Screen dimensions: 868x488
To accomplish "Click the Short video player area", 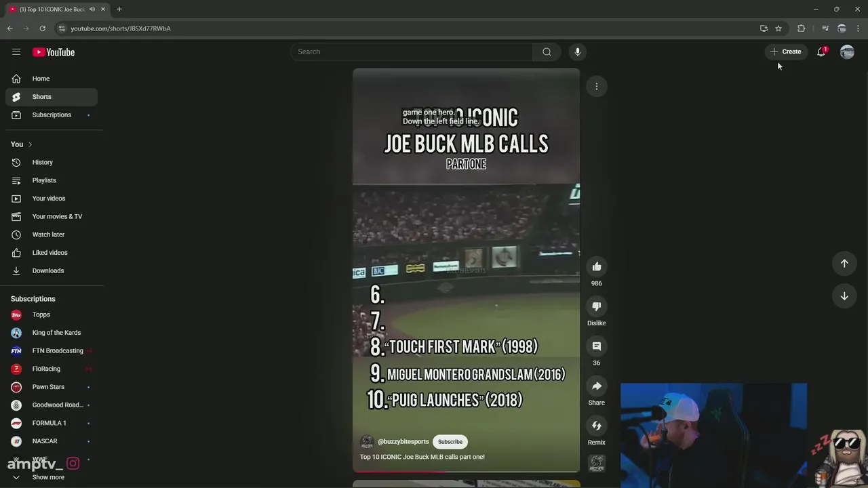I will coord(467,270).
